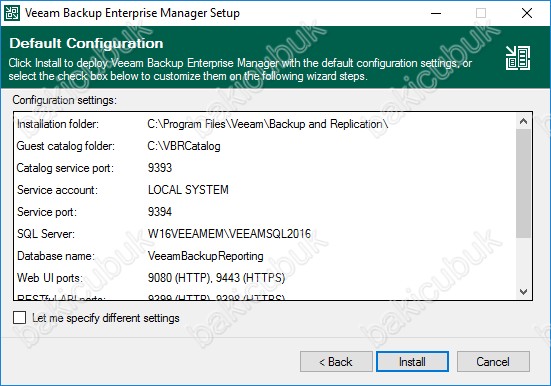Select the '9080 (HTTP), 9443 (HTTPS)' value

coord(216,278)
